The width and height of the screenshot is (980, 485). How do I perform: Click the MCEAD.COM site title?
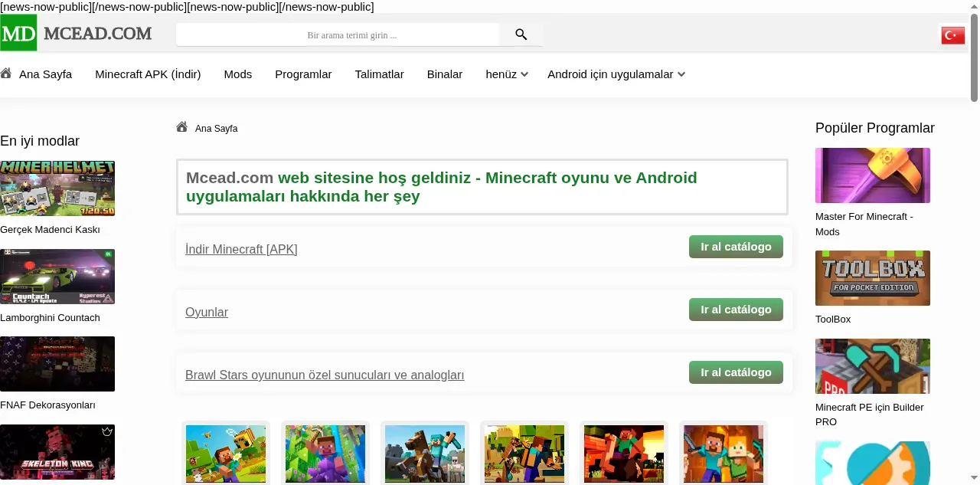pos(97,33)
